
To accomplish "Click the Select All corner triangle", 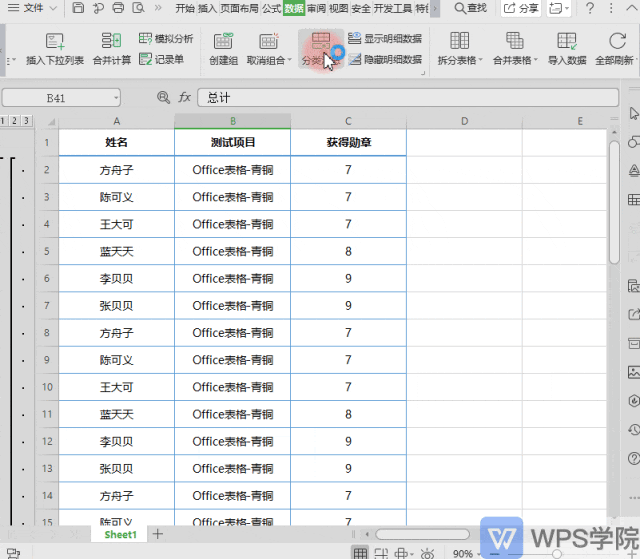I will click(51, 122).
